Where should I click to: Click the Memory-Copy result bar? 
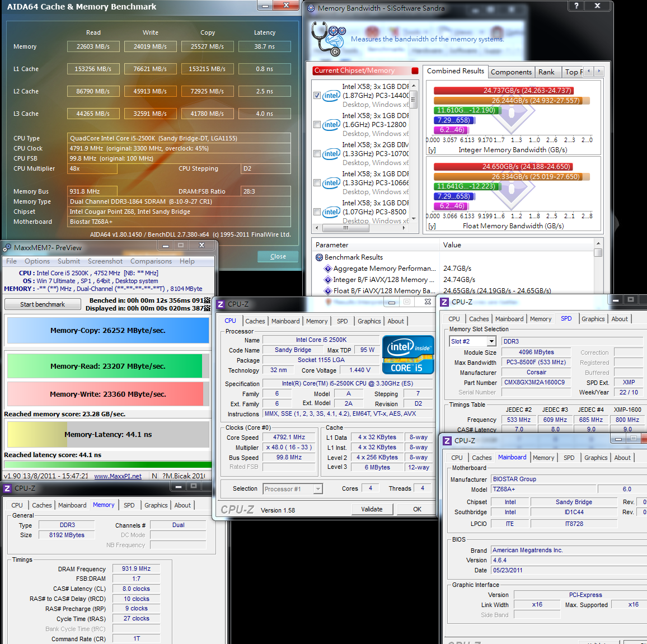(x=108, y=331)
